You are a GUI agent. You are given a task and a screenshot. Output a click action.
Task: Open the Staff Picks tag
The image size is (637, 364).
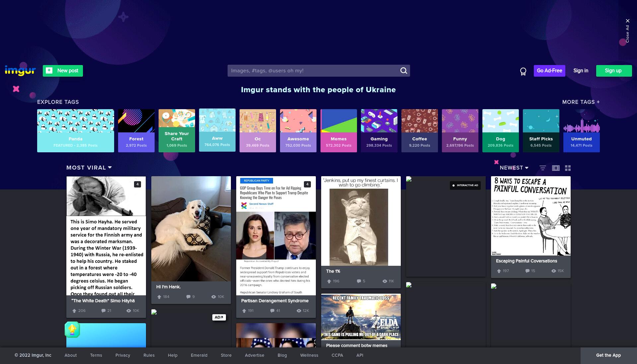541,131
